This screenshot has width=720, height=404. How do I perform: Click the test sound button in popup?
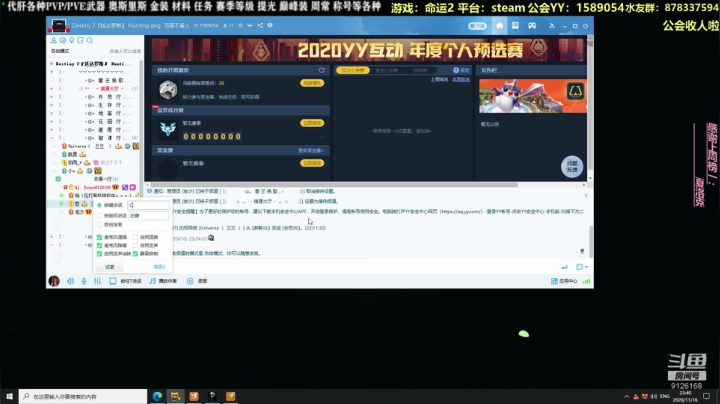click(x=110, y=267)
